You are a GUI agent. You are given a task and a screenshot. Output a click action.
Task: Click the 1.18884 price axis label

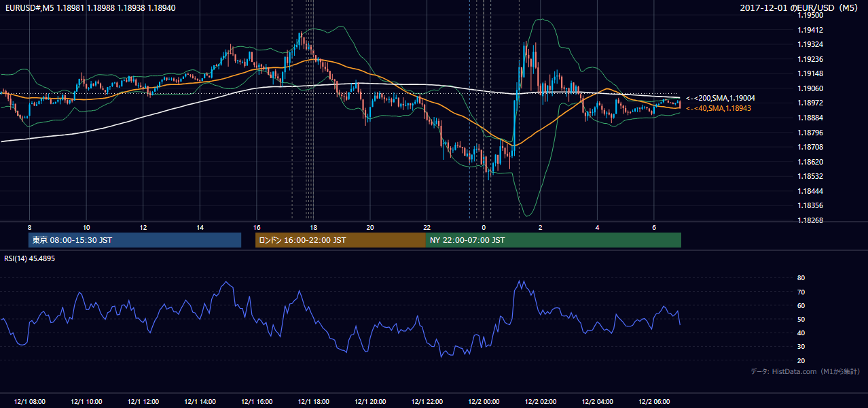pyautogui.click(x=810, y=118)
